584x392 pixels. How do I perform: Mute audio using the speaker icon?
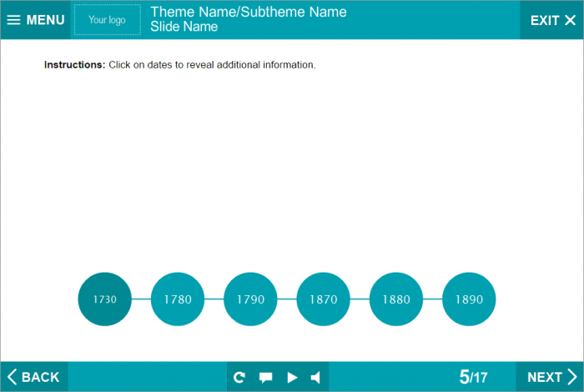(315, 377)
